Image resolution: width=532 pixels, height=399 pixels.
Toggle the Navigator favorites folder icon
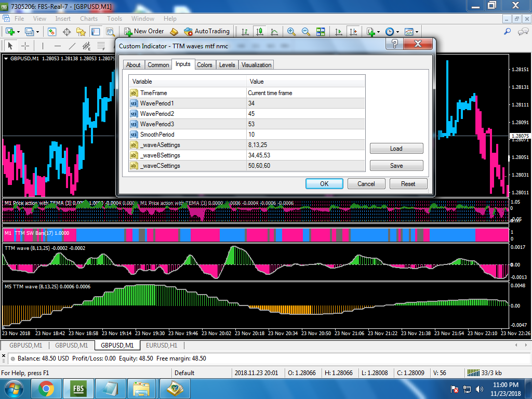click(81, 32)
